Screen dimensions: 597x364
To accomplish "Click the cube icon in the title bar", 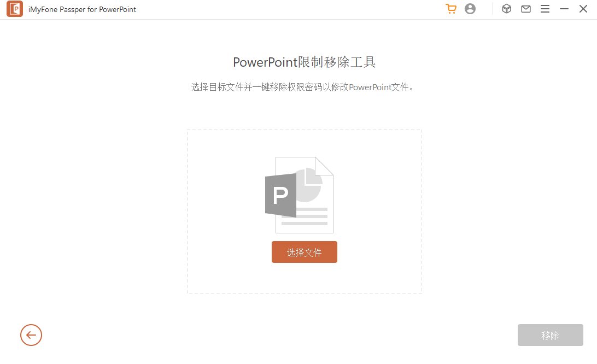I will 507,9.
